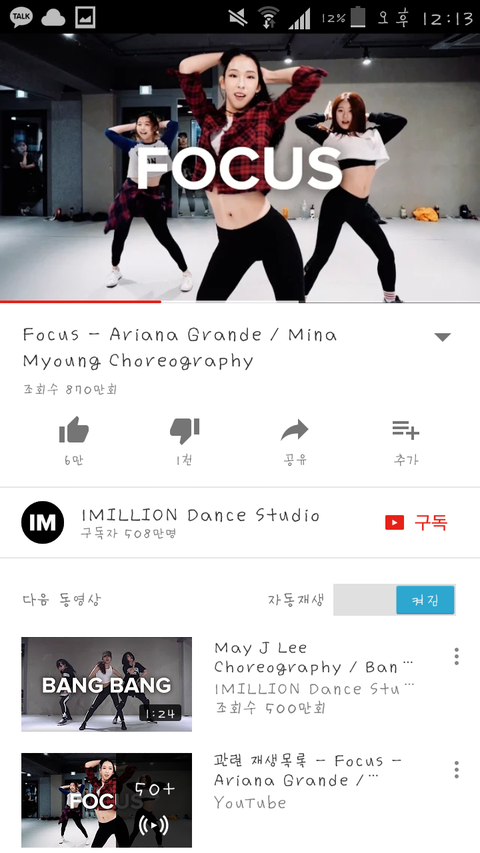This screenshot has width=480, height=853.
Task: Tap the Focus video player area
Action: pyautogui.click(x=240, y=167)
